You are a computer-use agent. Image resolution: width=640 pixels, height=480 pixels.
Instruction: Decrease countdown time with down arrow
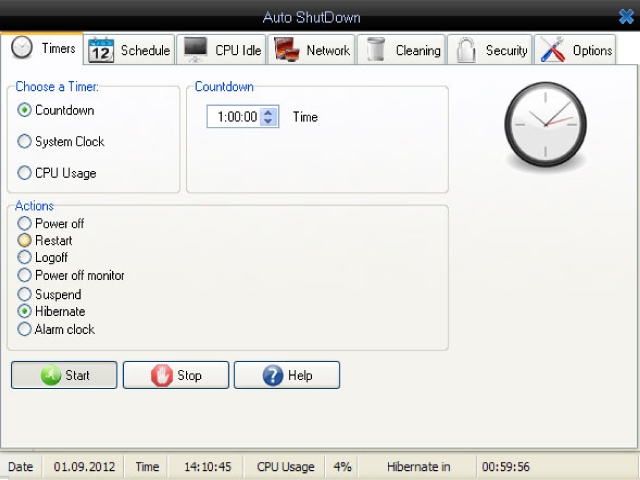click(268, 121)
